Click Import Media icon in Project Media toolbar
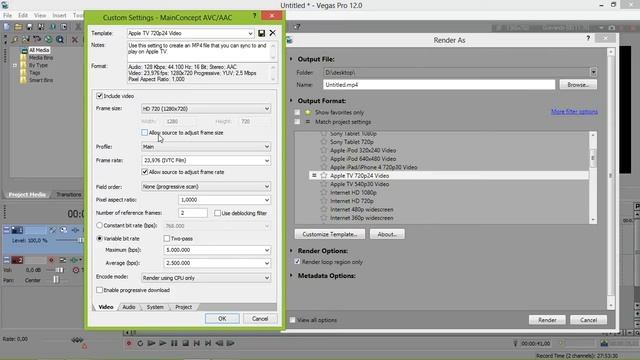 (x=15, y=40)
